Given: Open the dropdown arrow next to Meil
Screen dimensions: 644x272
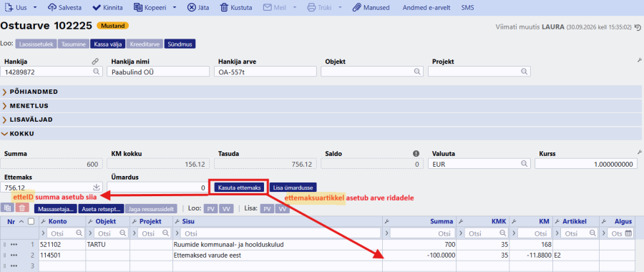Looking at the screenshot, I should (x=295, y=7).
